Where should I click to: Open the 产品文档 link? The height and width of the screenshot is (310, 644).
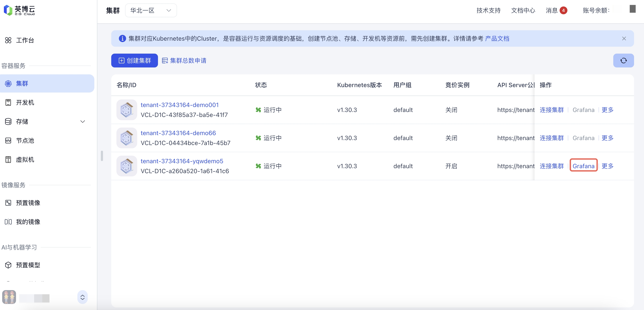pyautogui.click(x=497, y=38)
